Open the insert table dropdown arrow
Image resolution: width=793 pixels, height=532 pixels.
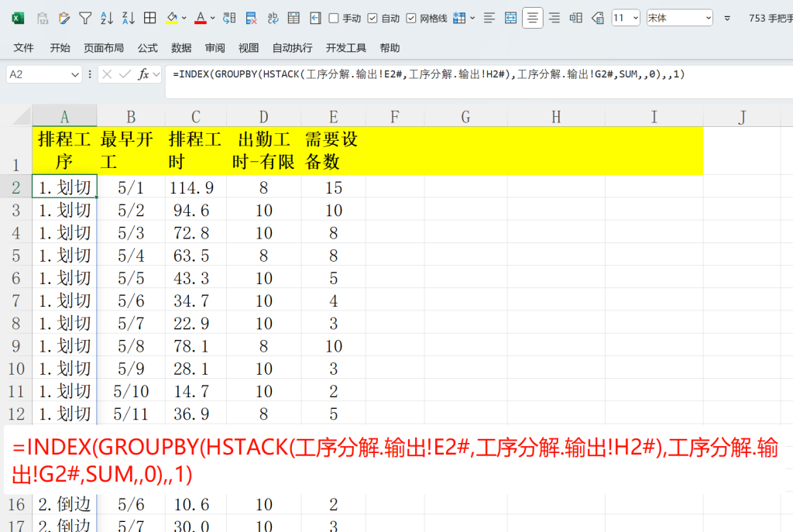point(472,19)
